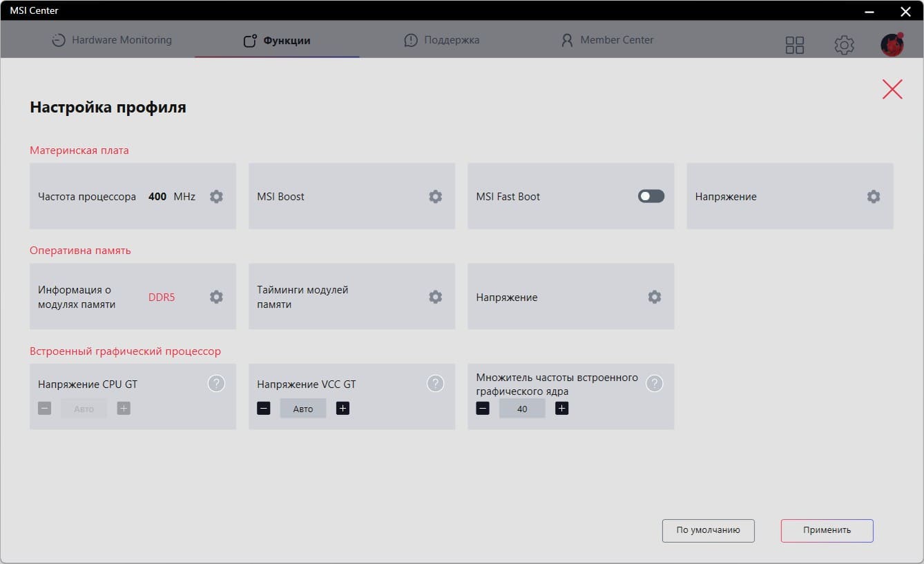Close the Настройка профиля panel
Screen dimensions: 924x564
click(892, 89)
